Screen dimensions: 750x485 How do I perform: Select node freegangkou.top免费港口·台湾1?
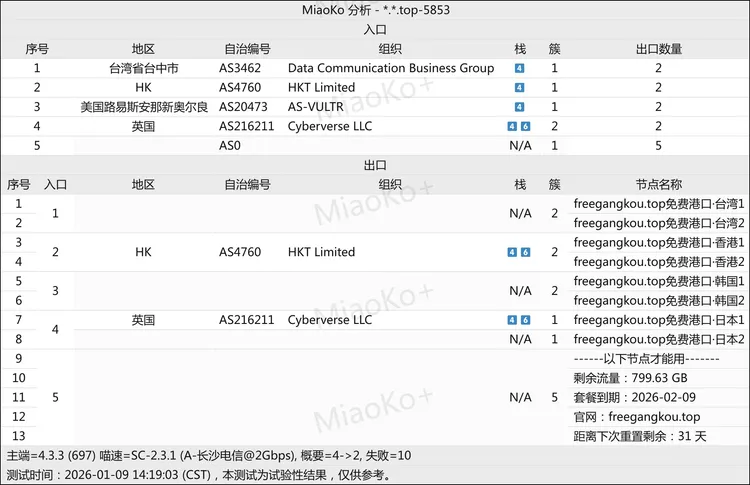pyautogui.click(x=658, y=203)
